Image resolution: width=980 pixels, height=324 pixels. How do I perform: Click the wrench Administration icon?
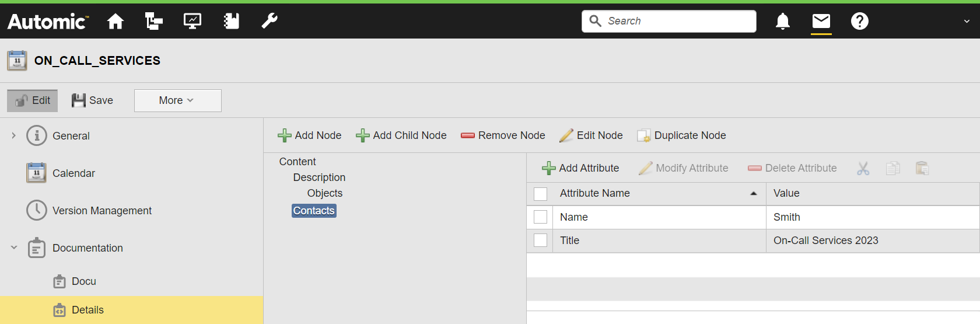(269, 22)
